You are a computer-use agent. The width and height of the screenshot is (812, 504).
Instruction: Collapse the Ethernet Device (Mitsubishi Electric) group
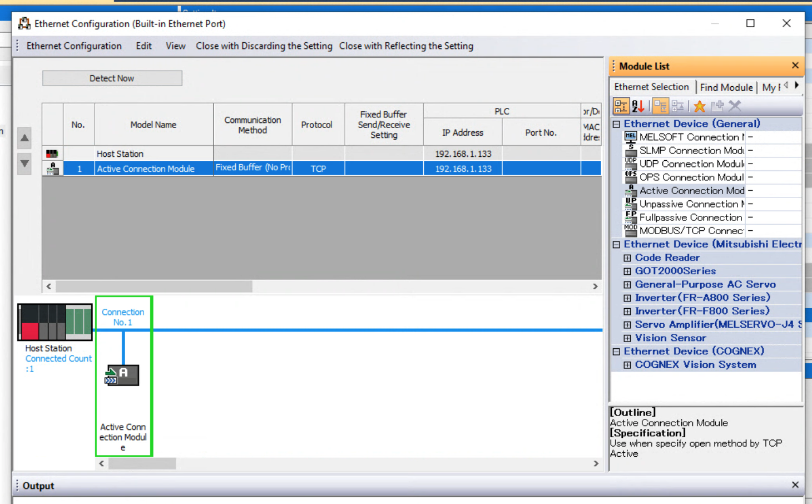point(616,244)
